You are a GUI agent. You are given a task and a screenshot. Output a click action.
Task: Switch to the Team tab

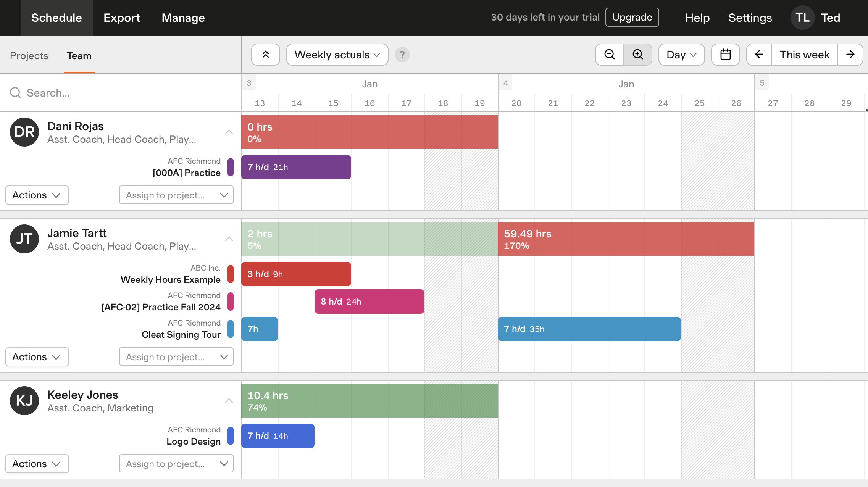click(79, 56)
